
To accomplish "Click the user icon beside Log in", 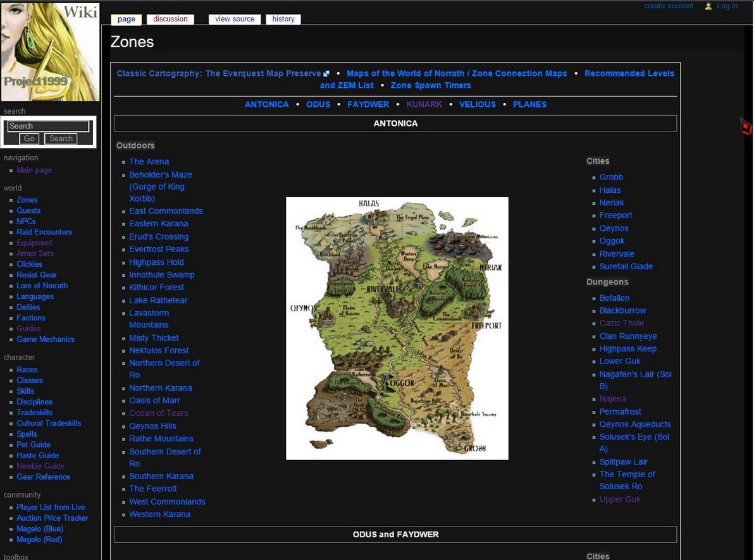I will [708, 6].
